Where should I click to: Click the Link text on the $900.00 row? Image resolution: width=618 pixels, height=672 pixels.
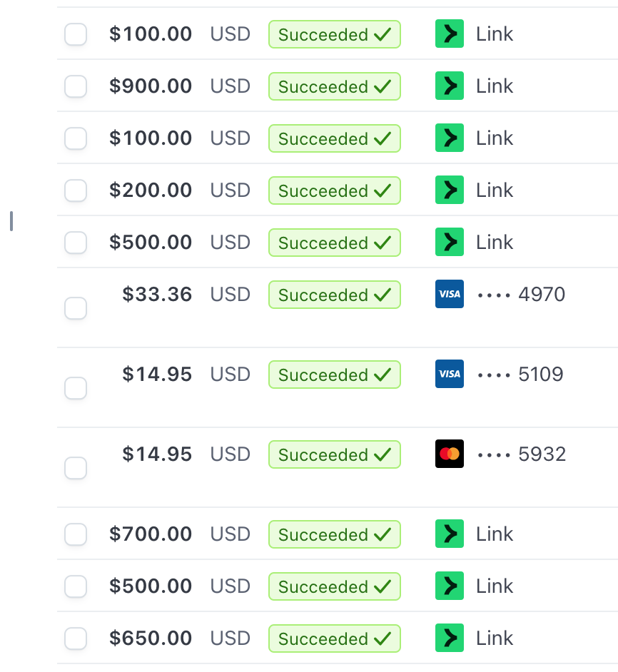(495, 86)
